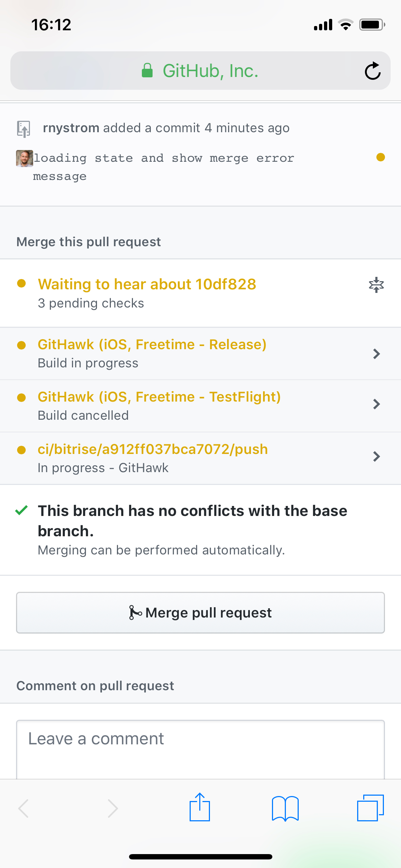Tap the Safari forward arrow
401x868 pixels.
(x=113, y=808)
